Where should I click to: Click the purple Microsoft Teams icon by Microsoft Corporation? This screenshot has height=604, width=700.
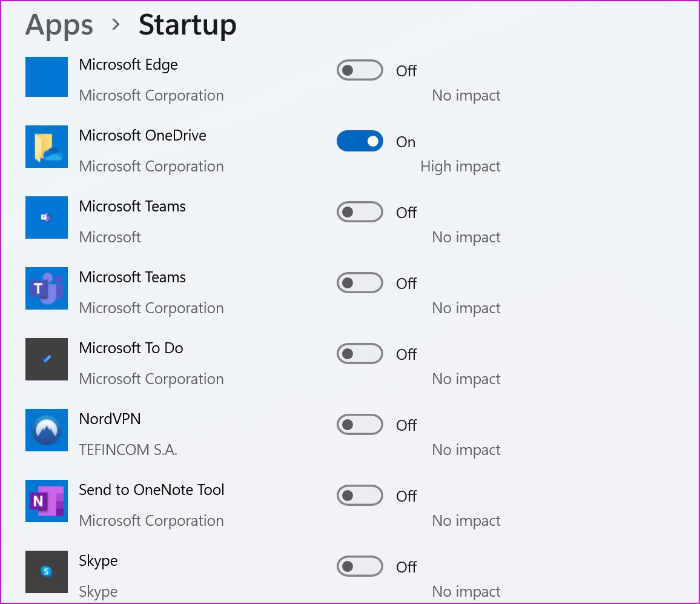click(47, 288)
